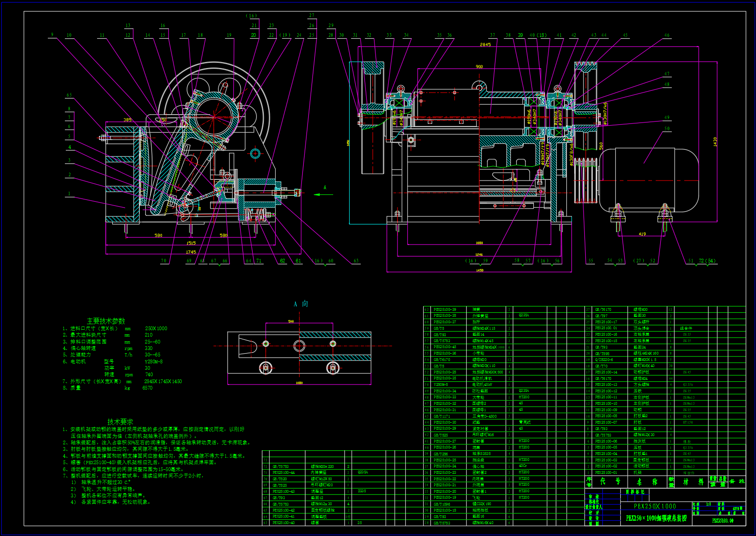Select dimension text 1430 at the right edge
Image resolution: width=756 pixels, height=536 pixels.
coord(715,142)
